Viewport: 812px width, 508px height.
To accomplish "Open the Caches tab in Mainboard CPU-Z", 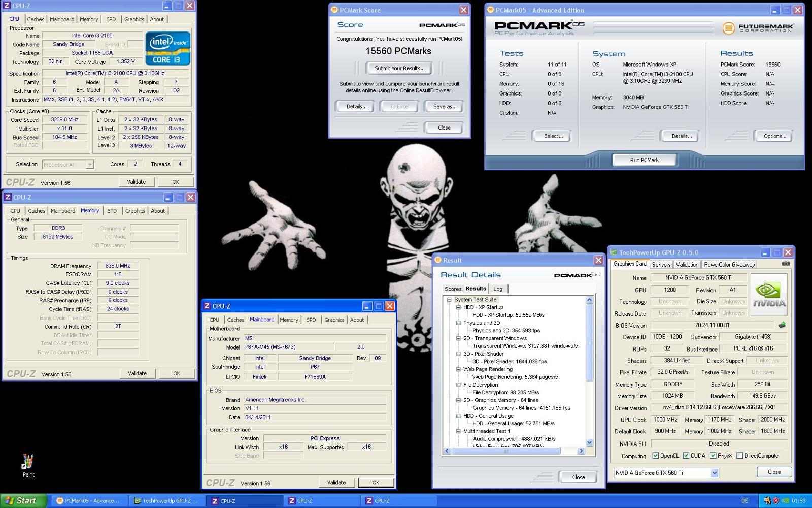I will click(235, 320).
